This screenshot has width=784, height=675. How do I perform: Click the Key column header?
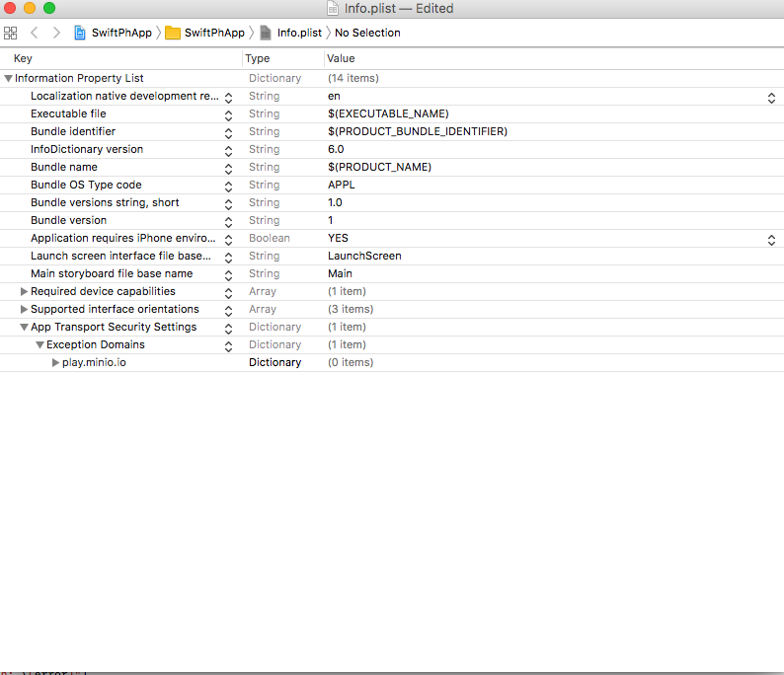pyautogui.click(x=23, y=59)
